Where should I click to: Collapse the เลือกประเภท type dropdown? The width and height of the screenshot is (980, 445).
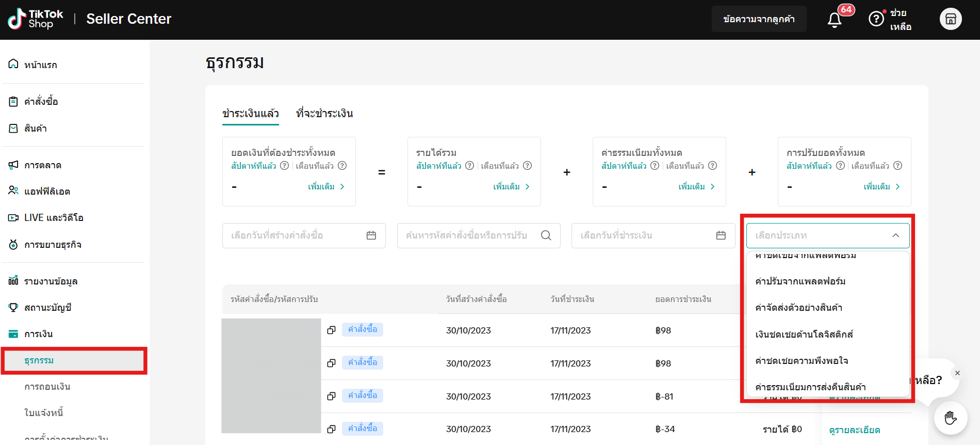tap(895, 235)
